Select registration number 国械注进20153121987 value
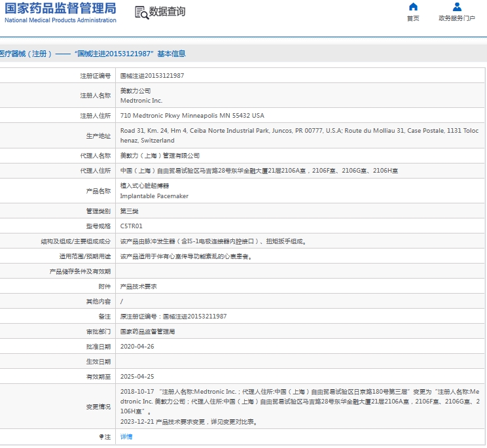 pos(152,76)
